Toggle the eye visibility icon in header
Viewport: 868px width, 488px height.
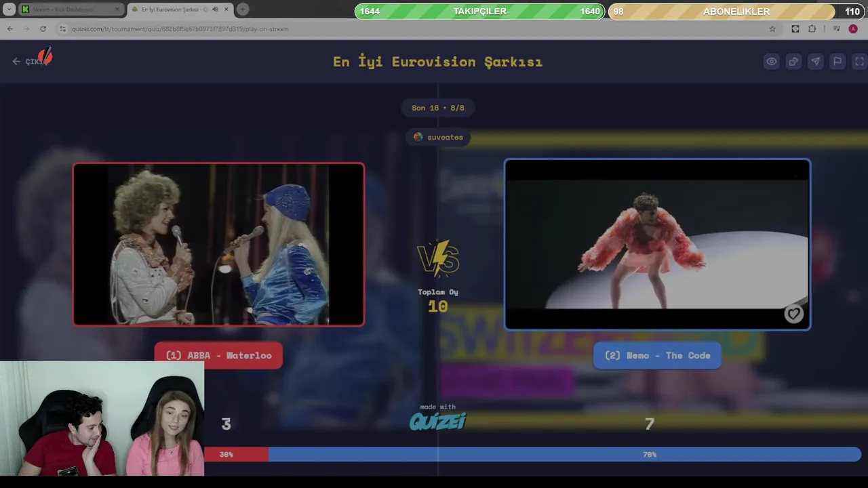pos(772,61)
